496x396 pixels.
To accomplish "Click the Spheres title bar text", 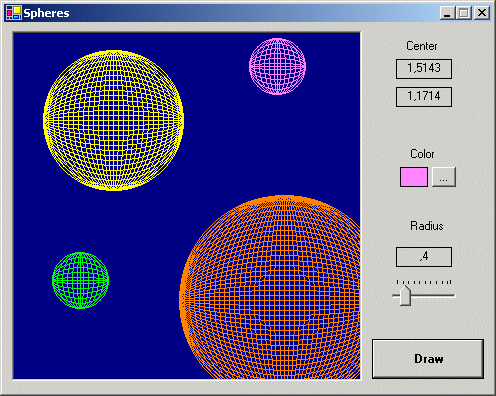I will point(46,13).
